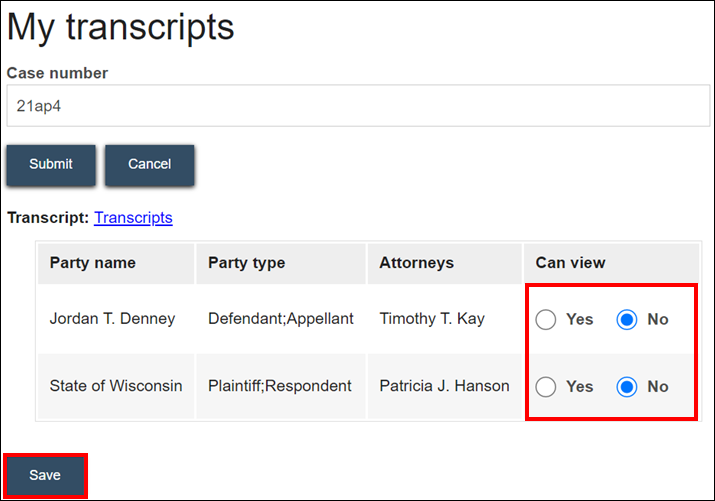The width and height of the screenshot is (715, 501).
Task: Click the Can view column header
Action: click(x=570, y=263)
